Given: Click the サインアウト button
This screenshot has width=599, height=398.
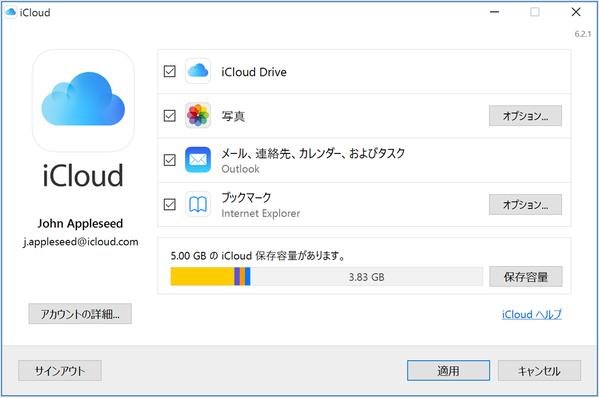Looking at the screenshot, I should click(x=60, y=370).
